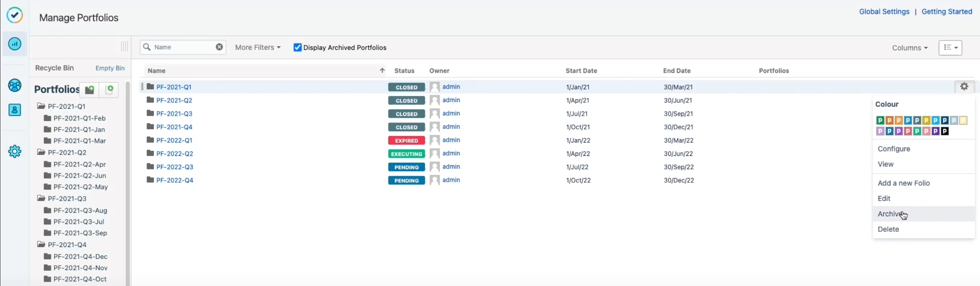Open the Global Settings link
Image resolution: width=980 pixels, height=286 pixels.
(x=884, y=12)
